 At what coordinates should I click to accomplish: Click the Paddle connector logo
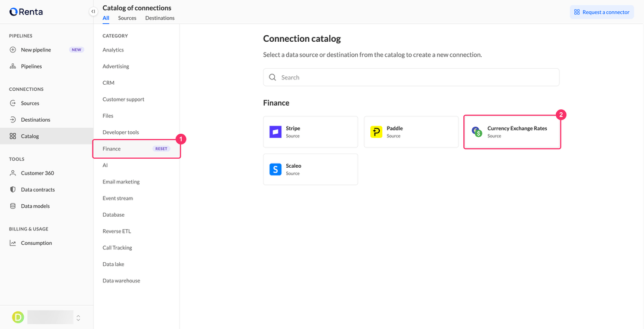click(x=376, y=131)
